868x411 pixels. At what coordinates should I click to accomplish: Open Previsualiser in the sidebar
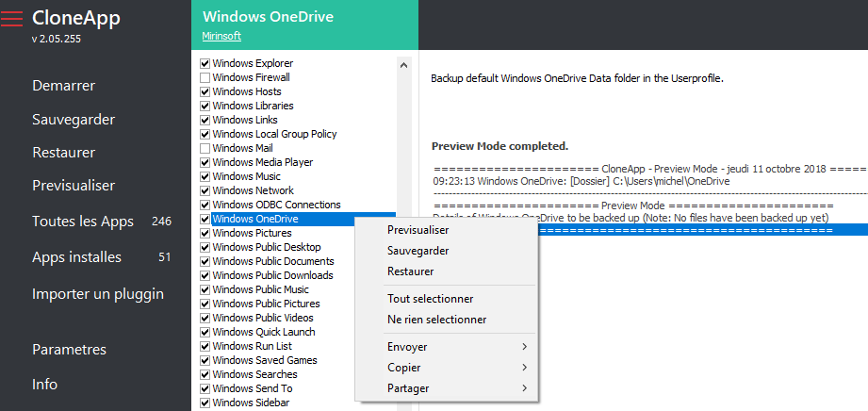point(74,185)
